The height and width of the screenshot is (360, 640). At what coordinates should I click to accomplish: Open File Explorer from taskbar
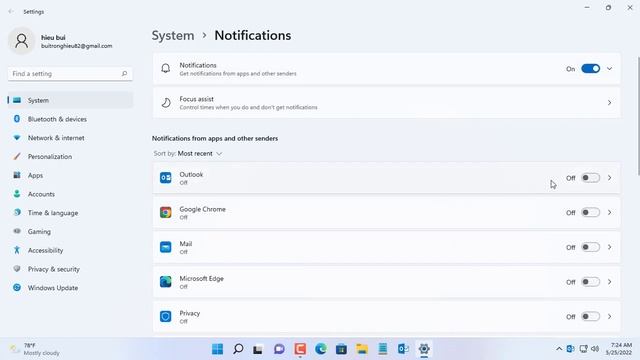coord(362,349)
